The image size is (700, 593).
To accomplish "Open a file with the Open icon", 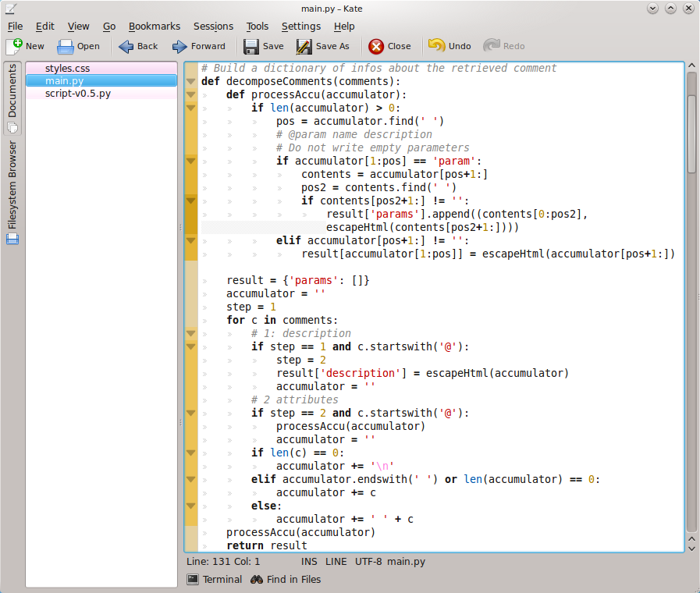I will tap(66, 46).
